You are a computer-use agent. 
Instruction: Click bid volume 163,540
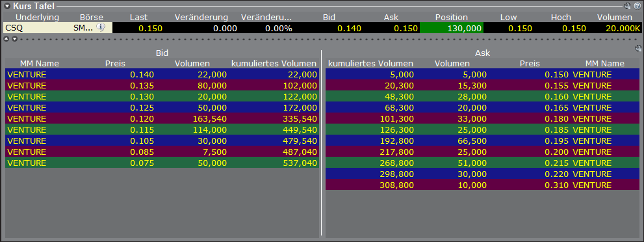coord(209,119)
